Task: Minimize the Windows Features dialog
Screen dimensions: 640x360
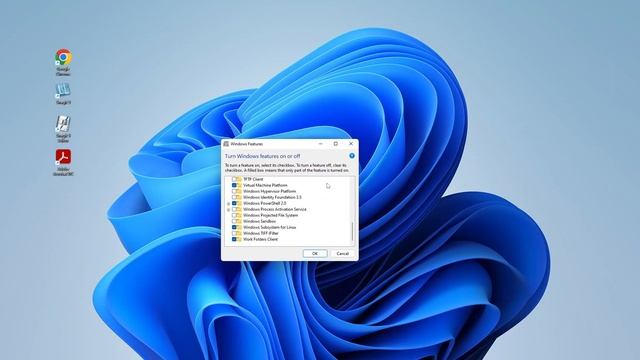Action: 320,144
